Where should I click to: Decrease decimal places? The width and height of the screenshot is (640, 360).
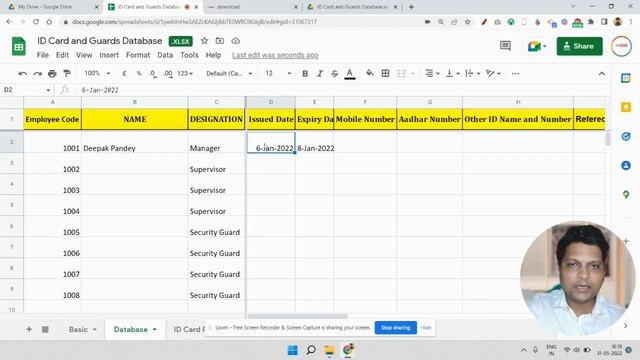153,73
